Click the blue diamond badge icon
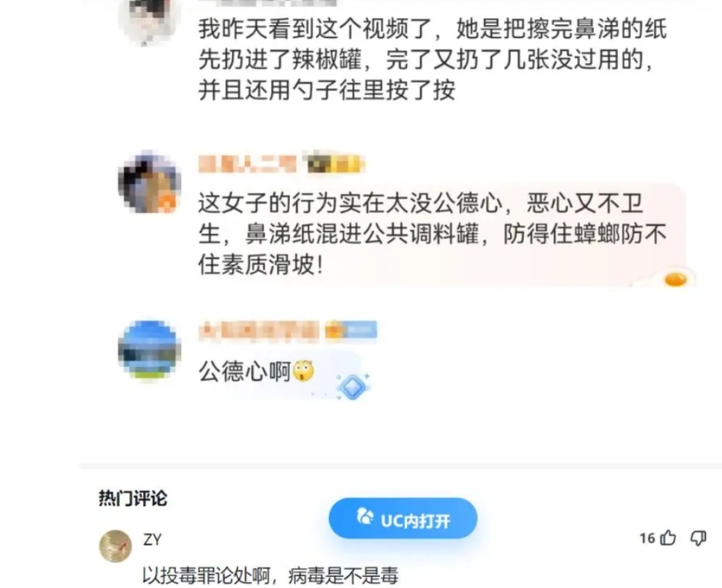722x588 pixels. (x=353, y=386)
